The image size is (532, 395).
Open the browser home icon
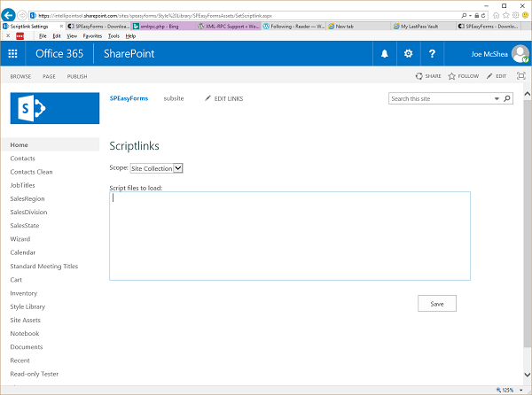[x=496, y=15]
